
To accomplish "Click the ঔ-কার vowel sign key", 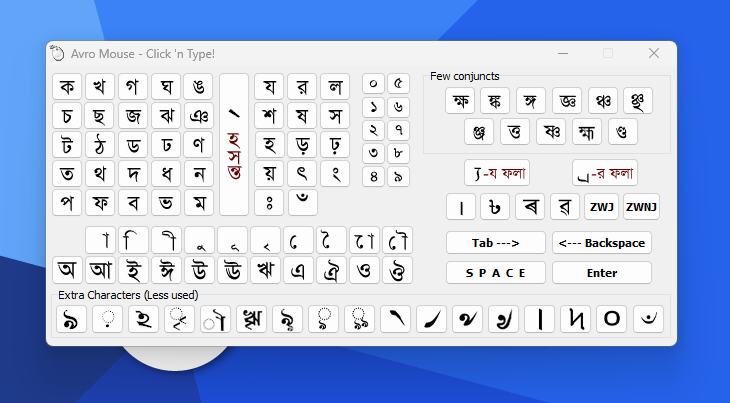I will click(x=398, y=240).
